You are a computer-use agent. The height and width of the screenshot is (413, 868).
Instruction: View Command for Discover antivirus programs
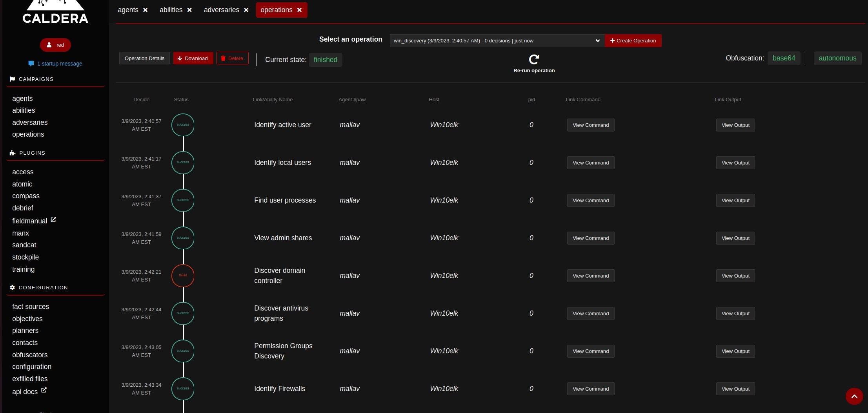tap(591, 314)
